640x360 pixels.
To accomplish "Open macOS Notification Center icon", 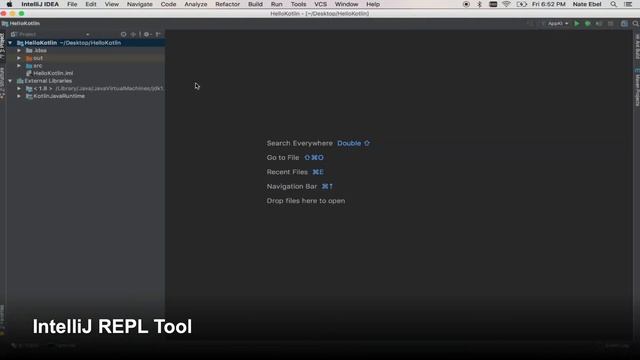I will click(628, 4).
